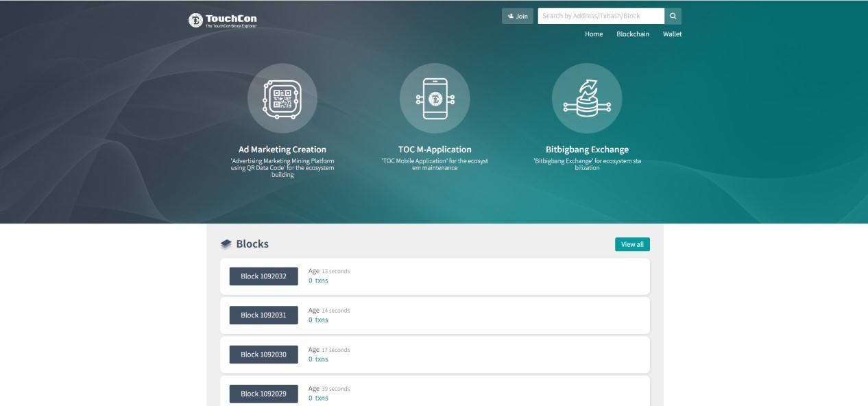Click the Blocks section heading
This screenshot has height=406, width=868.
[x=252, y=244]
